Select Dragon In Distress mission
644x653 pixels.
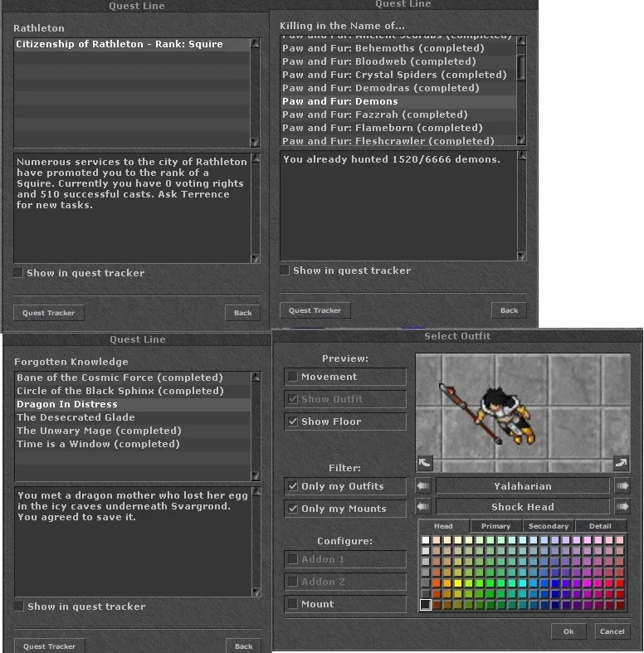133,404
